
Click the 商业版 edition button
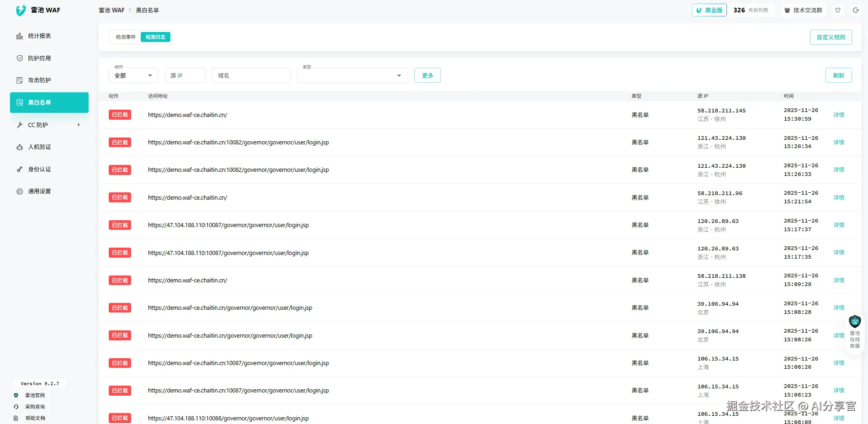click(709, 10)
